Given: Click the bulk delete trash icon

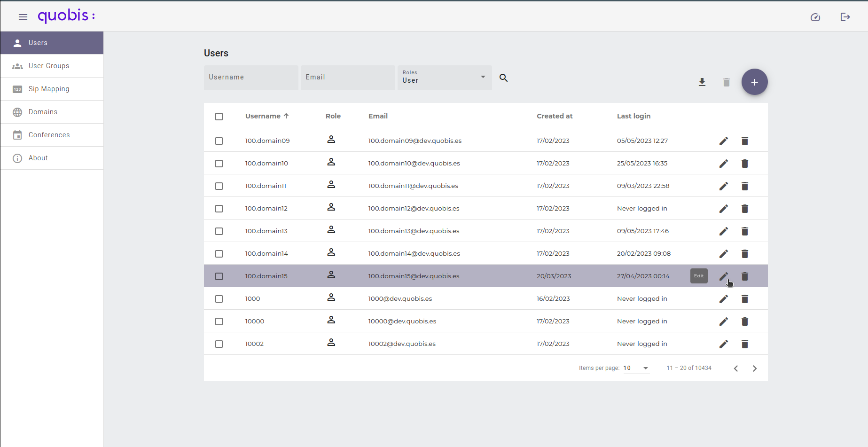Looking at the screenshot, I should [727, 82].
